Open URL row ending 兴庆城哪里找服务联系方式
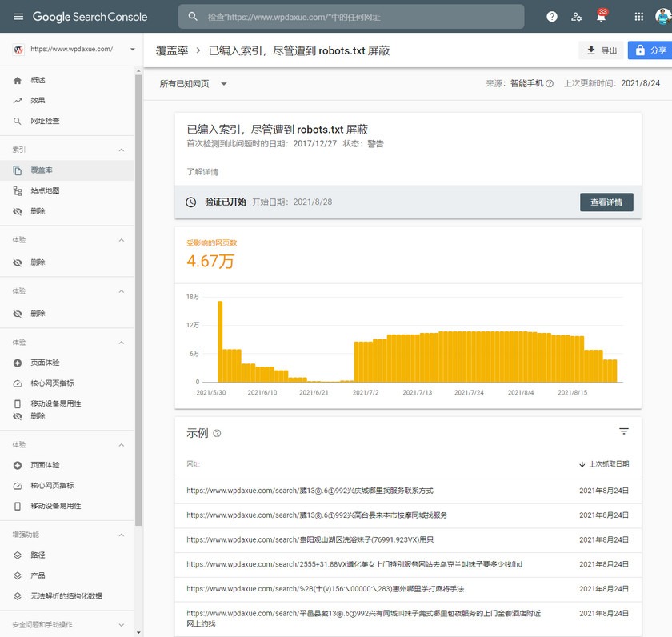The height and width of the screenshot is (637, 672). (407, 491)
